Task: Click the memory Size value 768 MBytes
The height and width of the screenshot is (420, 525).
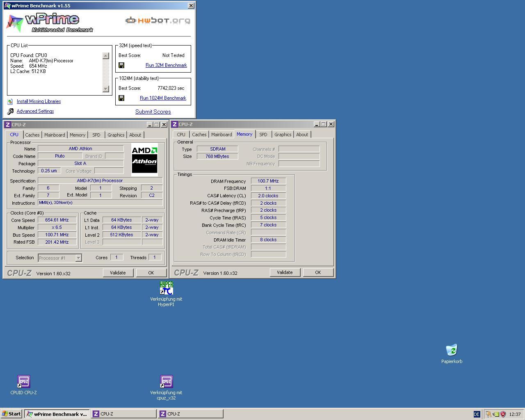Action: click(x=217, y=156)
